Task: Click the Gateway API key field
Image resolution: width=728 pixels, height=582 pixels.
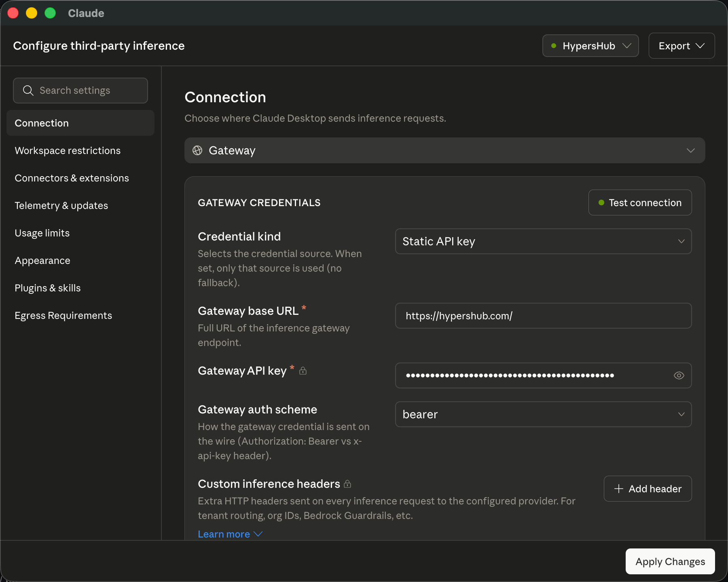Action: [x=544, y=375]
